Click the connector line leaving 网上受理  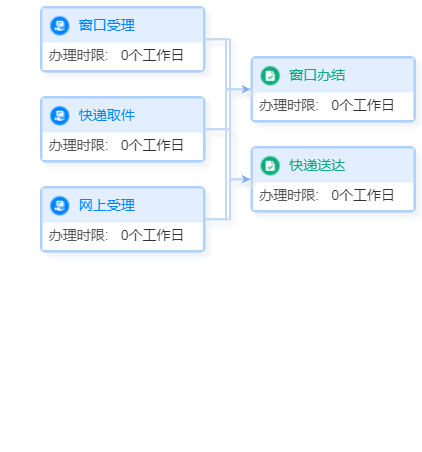tap(217, 219)
